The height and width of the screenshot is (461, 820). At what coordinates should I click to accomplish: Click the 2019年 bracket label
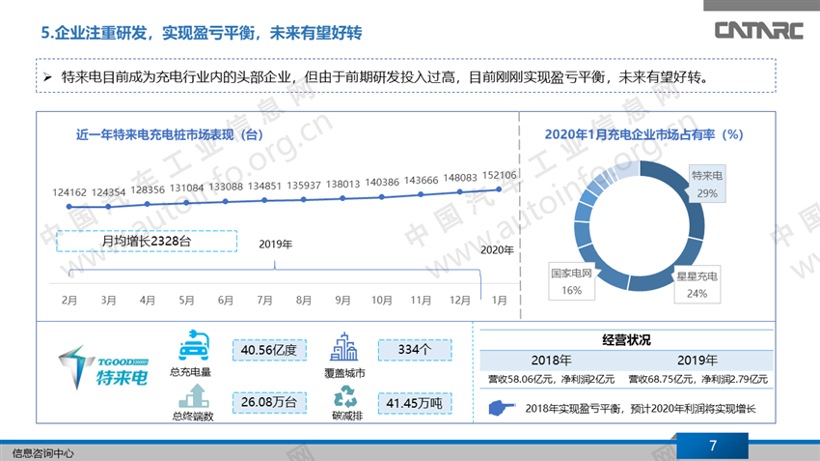click(276, 244)
